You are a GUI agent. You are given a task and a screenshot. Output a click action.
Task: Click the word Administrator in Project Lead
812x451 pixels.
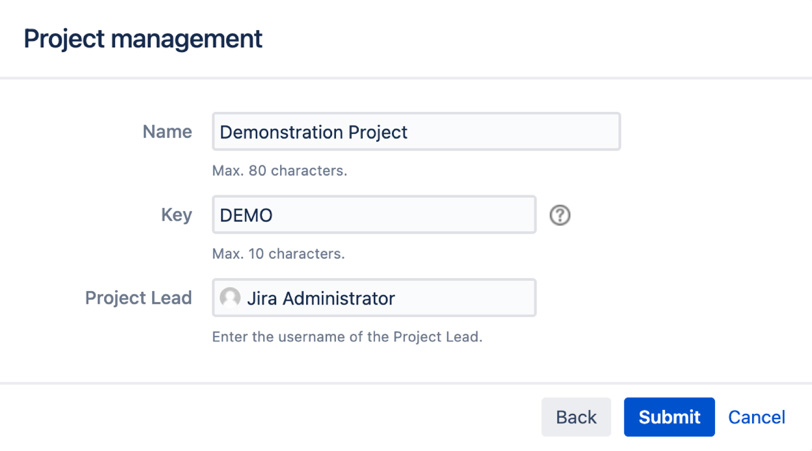[339, 298]
